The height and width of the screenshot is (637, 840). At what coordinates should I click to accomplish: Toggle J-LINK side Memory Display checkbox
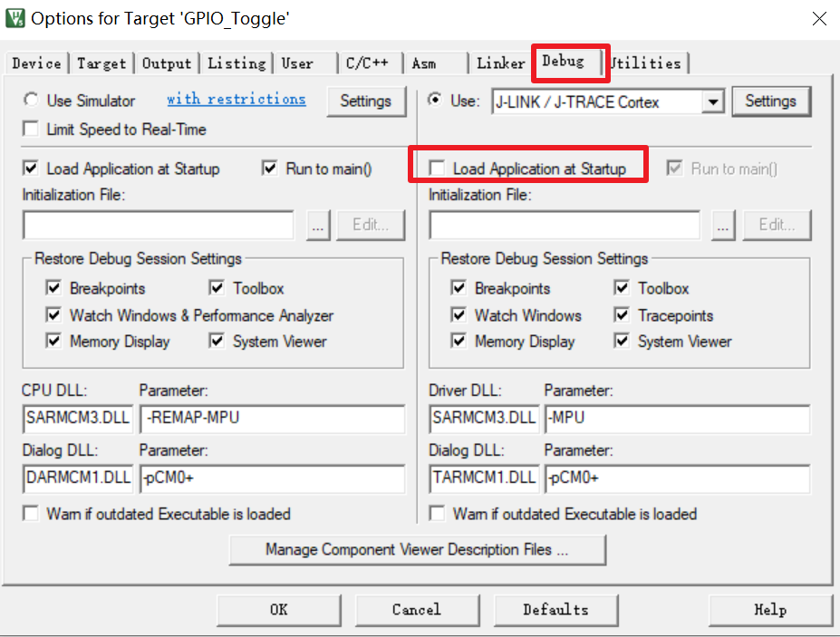[x=459, y=341]
